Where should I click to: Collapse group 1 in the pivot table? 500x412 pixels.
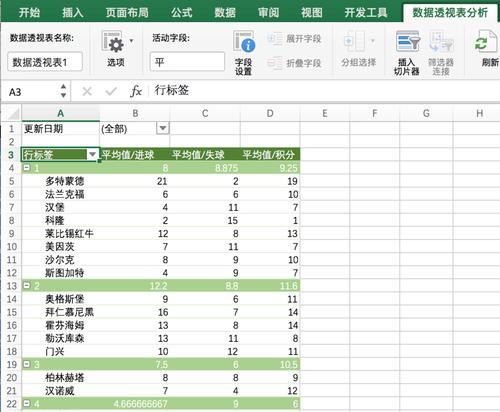[27, 167]
